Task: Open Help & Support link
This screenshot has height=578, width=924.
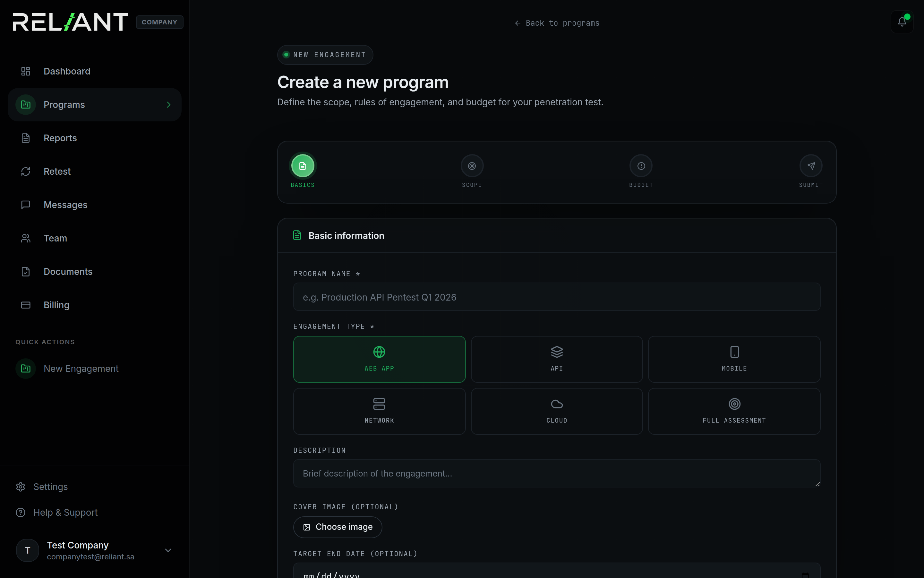Action: pos(65,512)
